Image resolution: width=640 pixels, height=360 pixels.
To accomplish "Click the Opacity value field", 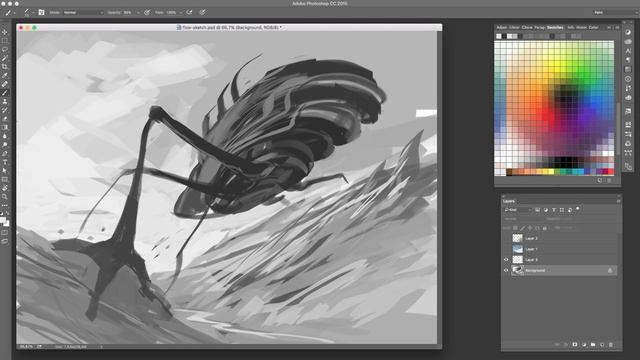I will pos(127,13).
